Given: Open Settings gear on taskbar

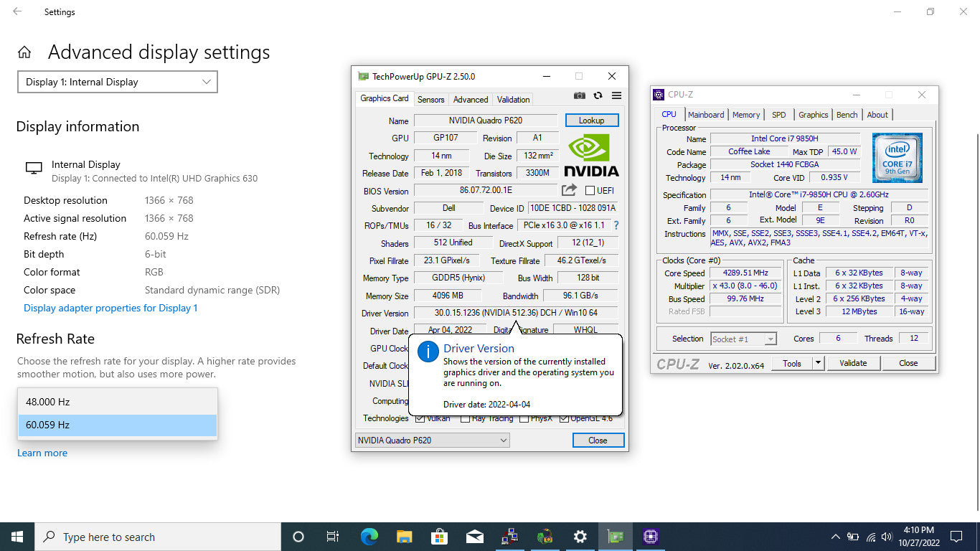Looking at the screenshot, I should tap(580, 537).
